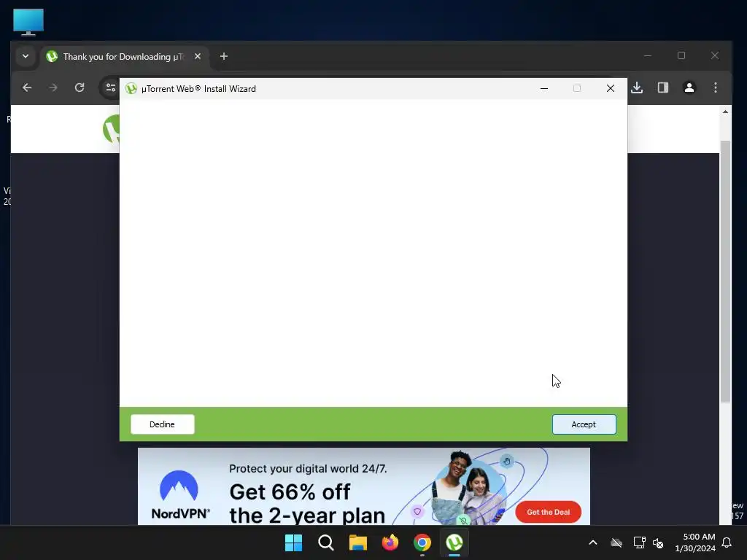
Task: Minimize the µTorrent Web Install Wizard
Action: pyautogui.click(x=544, y=88)
